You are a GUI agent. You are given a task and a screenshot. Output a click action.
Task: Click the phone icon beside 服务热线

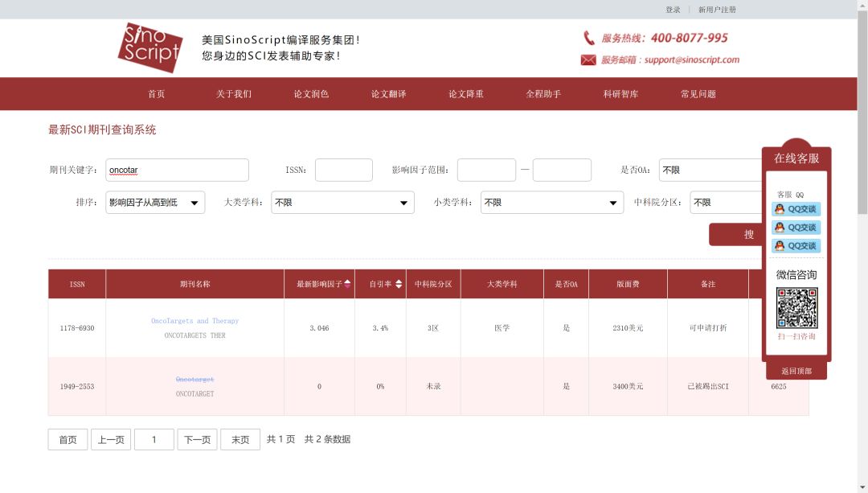tap(588, 37)
